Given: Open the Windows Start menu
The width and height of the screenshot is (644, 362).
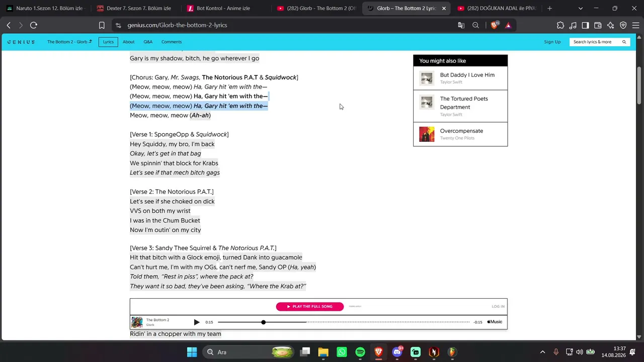Looking at the screenshot, I should click(192, 352).
